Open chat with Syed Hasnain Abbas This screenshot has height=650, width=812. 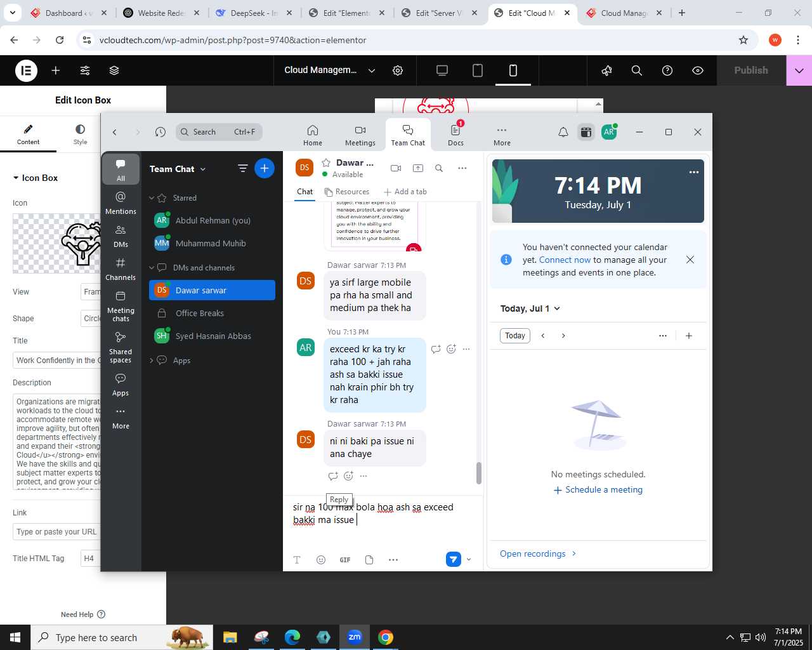212,336
